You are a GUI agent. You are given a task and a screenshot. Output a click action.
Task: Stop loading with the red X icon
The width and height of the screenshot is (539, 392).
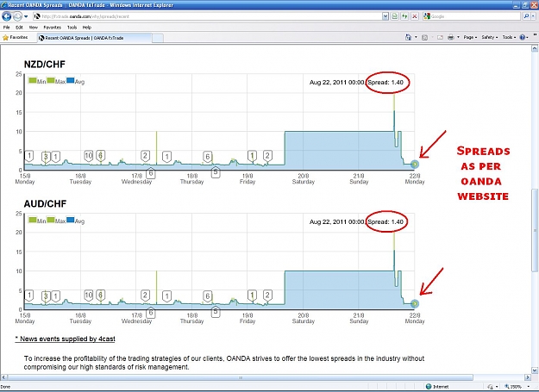tap(415, 16)
